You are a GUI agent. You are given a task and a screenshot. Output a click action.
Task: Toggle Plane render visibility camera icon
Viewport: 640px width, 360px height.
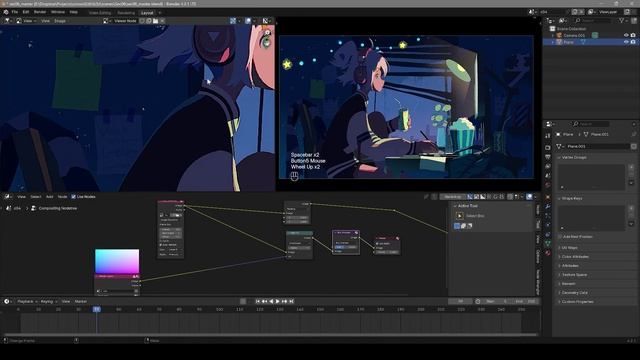coord(633,42)
